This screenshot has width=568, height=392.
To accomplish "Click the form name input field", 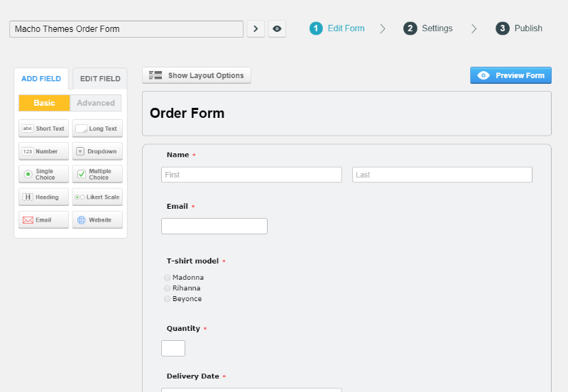I will tap(126, 29).
